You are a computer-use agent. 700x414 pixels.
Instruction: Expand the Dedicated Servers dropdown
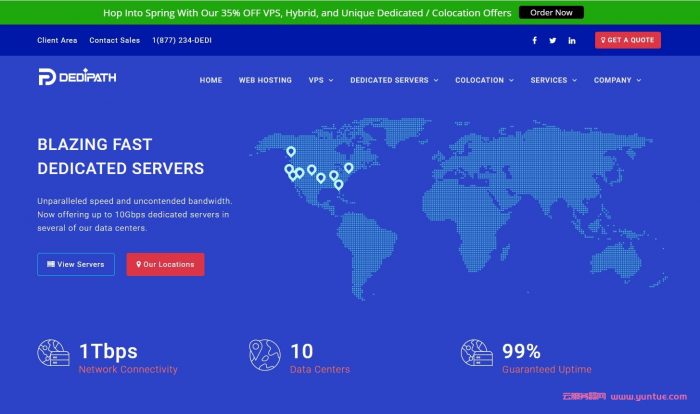(x=394, y=80)
